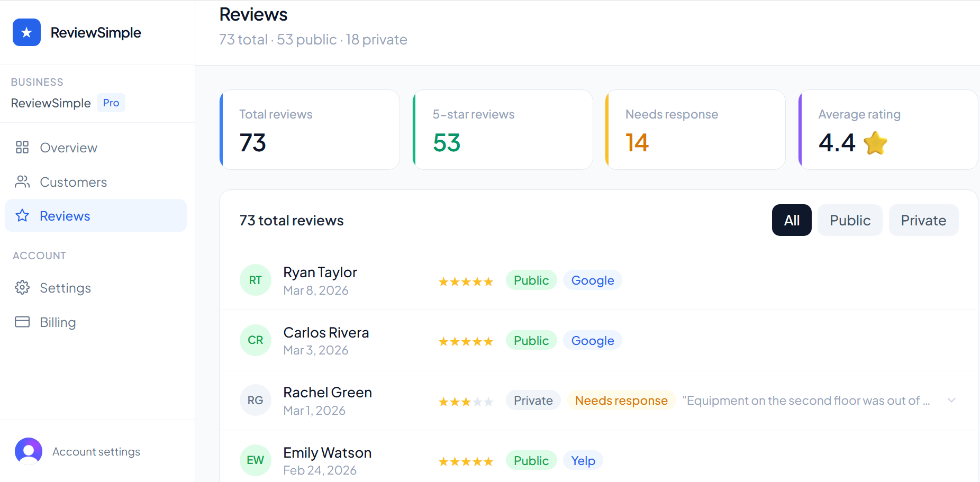The height and width of the screenshot is (482, 980).
Task: Click the account avatar icon at bottom left
Action: click(28, 451)
